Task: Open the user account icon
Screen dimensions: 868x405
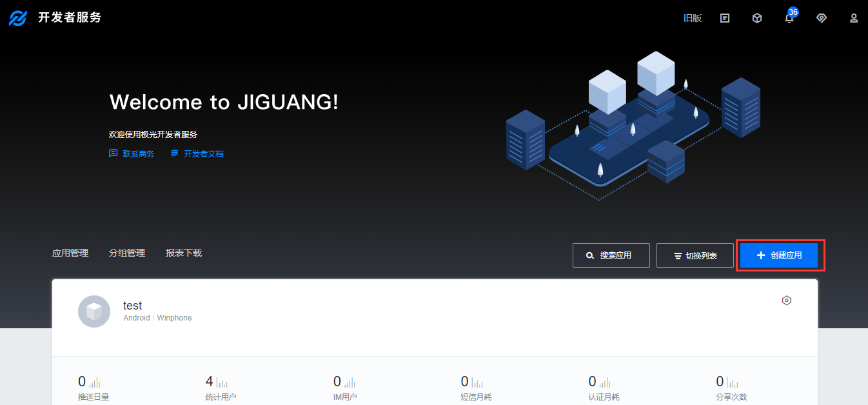Action: pos(854,18)
